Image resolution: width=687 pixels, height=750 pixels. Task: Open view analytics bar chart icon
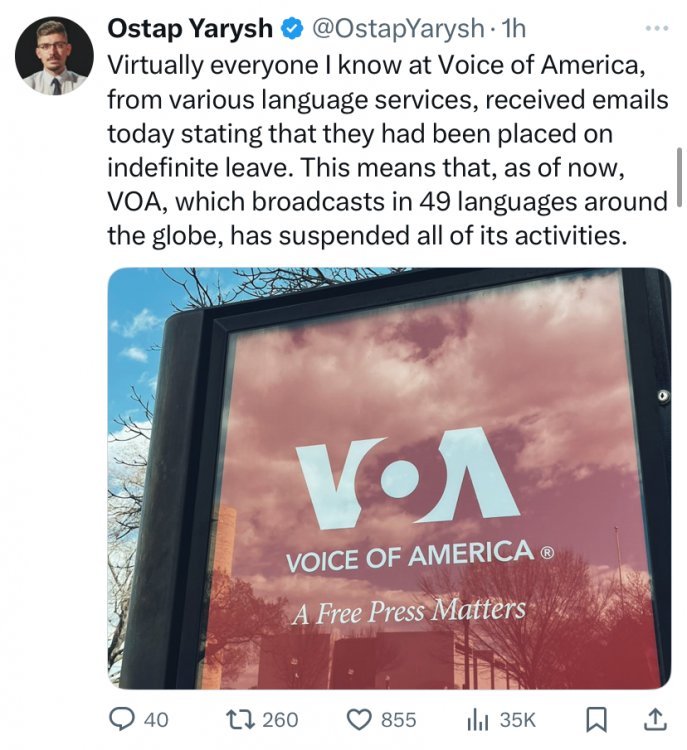coord(477,719)
